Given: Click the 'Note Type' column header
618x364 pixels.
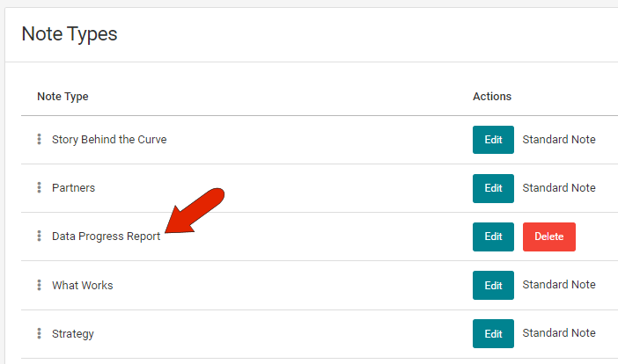Looking at the screenshot, I should pyautogui.click(x=63, y=97).
